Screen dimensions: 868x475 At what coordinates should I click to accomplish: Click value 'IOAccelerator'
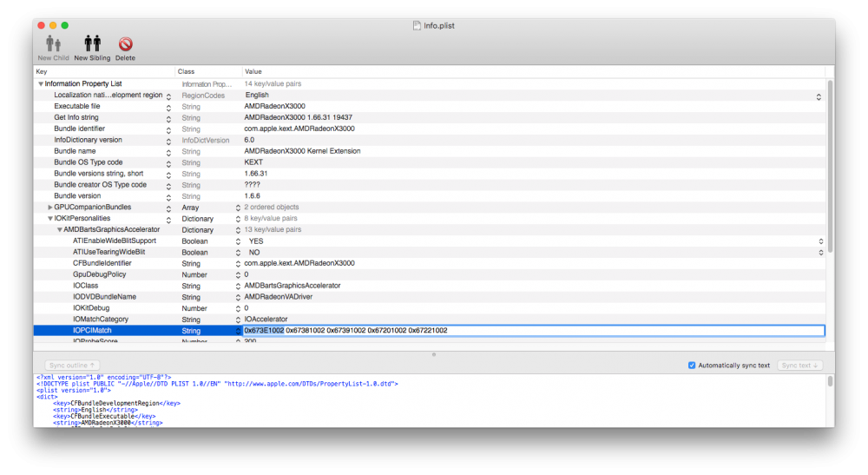point(266,320)
